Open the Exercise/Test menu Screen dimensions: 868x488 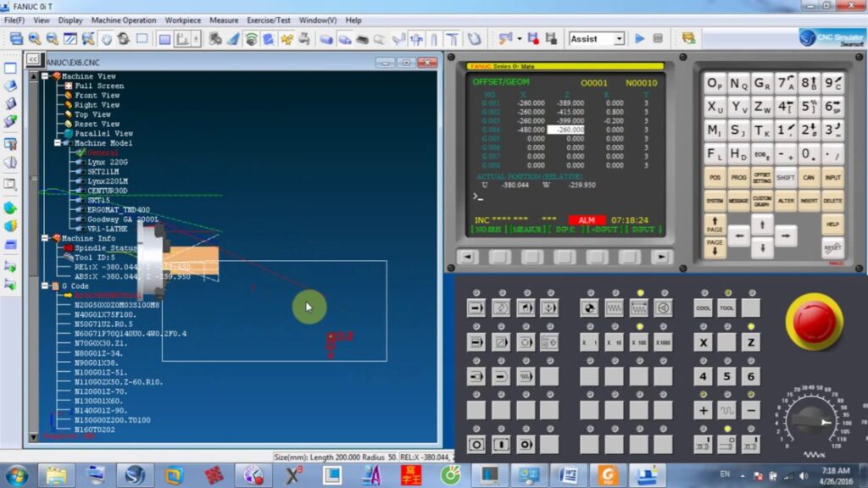(268, 19)
